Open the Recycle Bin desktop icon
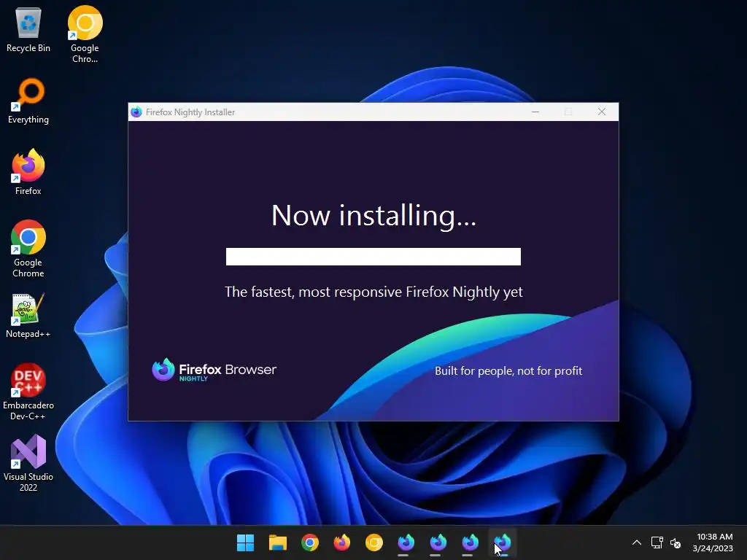 tap(28, 29)
